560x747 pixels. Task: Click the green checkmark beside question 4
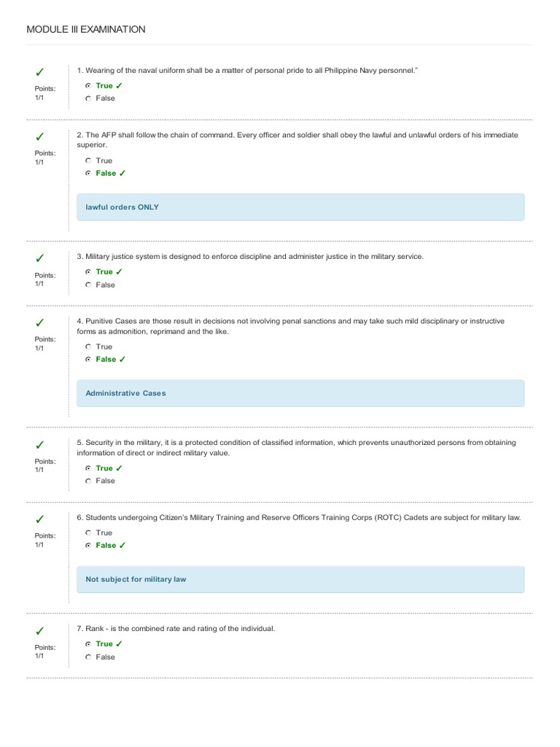point(39,323)
